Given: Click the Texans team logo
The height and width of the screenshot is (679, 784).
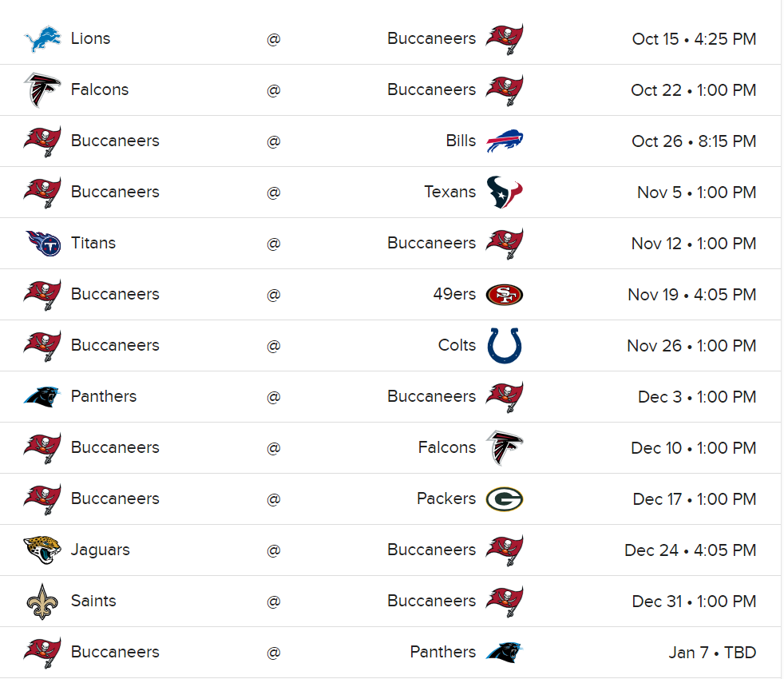Looking at the screenshot, I should point(505,193).
